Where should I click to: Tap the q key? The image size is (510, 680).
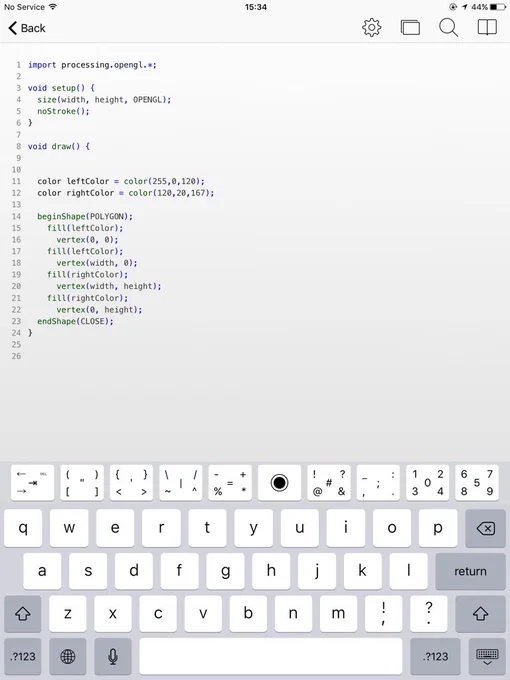pos(23,528)
